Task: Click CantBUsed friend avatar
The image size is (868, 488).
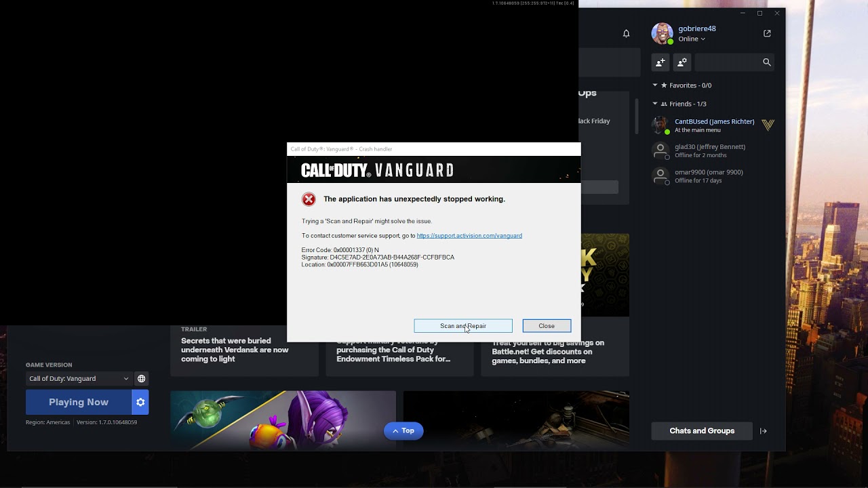Action: tap(660, 125)
